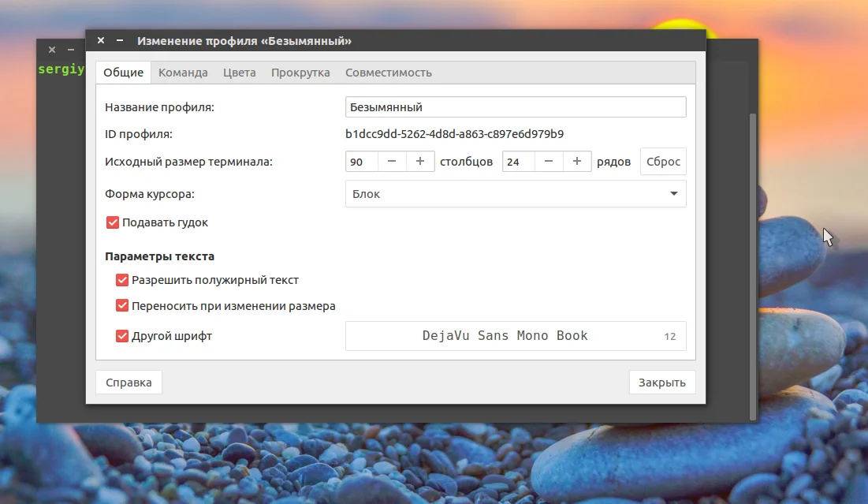Toggle 'Переносить при изменении размера' checkbox
The height and width of the screenshot is (504, 868).
121,306
